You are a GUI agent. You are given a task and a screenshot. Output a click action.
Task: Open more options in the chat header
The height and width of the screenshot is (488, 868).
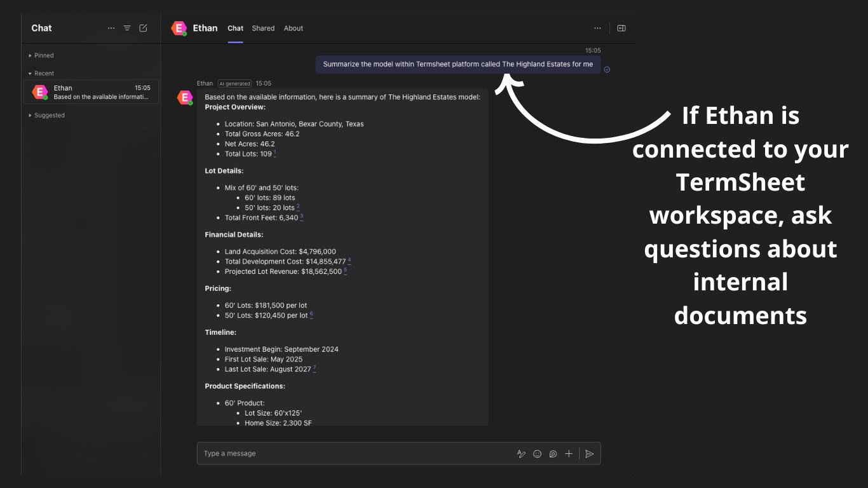pyautogui.click(x=597, y=28)
